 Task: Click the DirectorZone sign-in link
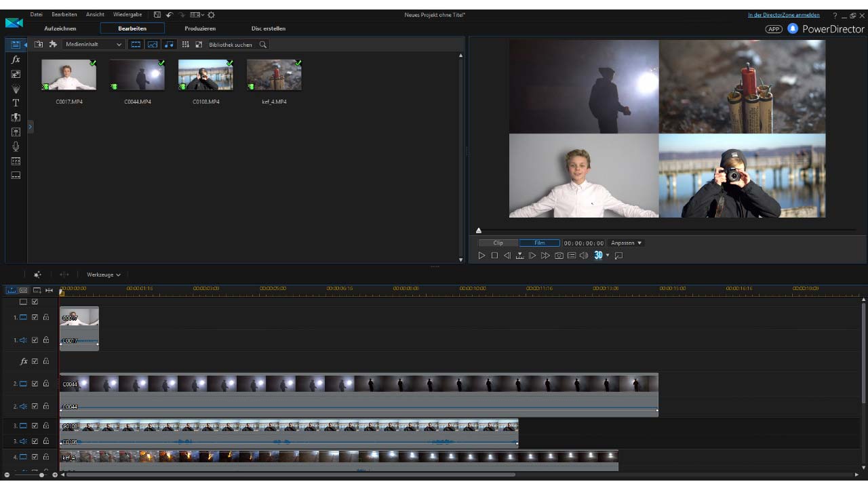pos(783,15)
